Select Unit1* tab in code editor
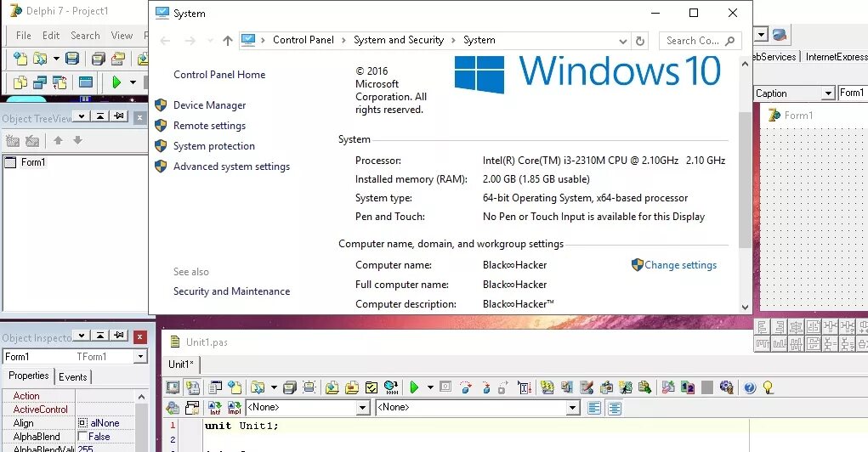Viewport: 868px width, 452px height. click(182, 364)
